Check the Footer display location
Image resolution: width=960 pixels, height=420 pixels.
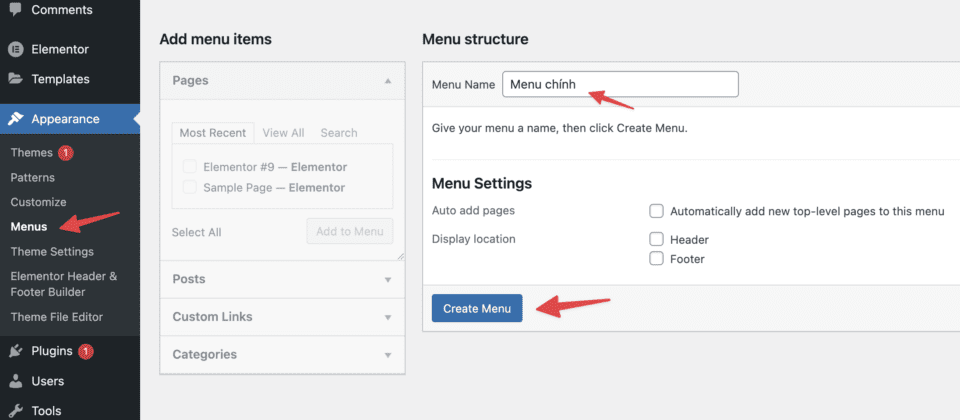656,259
